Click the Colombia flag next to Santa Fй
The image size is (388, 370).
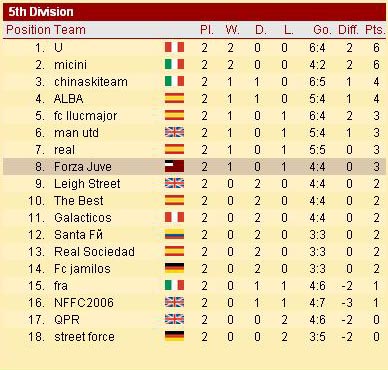click(174, 234)
